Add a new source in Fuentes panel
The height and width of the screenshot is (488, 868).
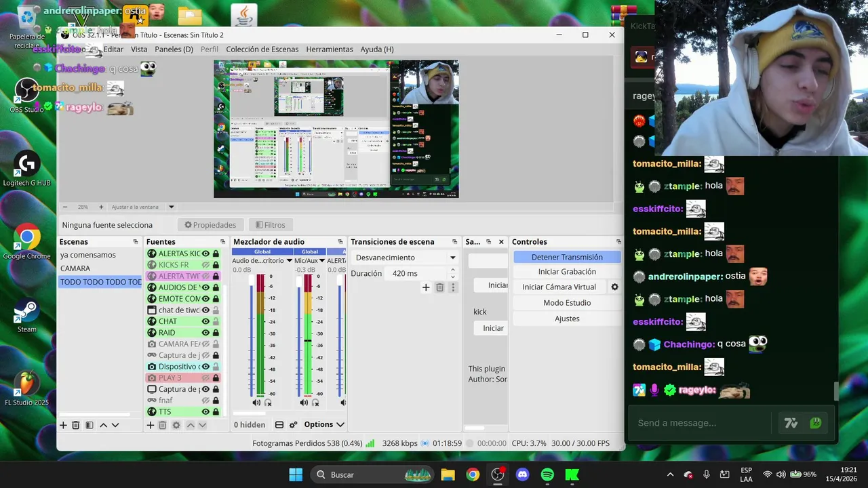point(151,425)
